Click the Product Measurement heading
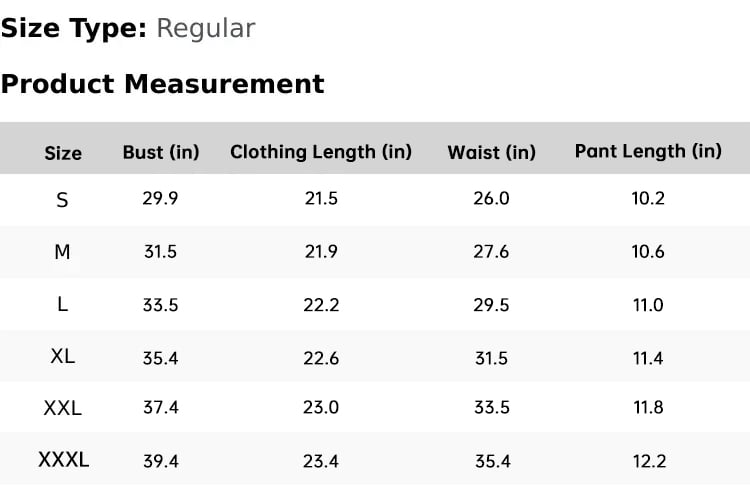 162,84
